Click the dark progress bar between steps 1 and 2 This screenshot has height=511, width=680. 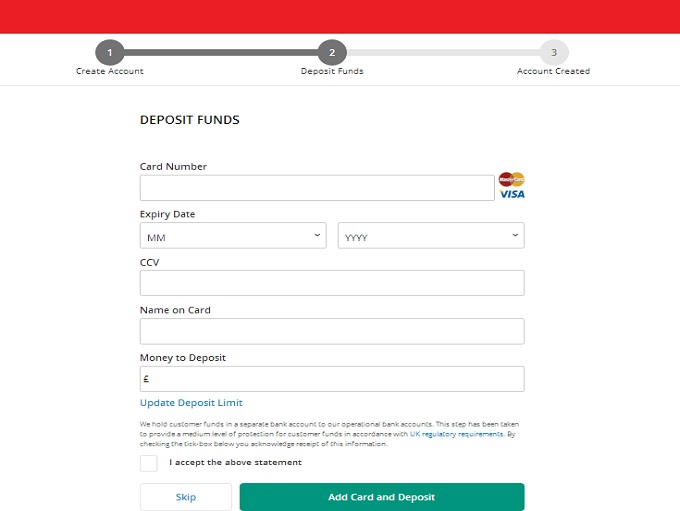coord(221,53)
